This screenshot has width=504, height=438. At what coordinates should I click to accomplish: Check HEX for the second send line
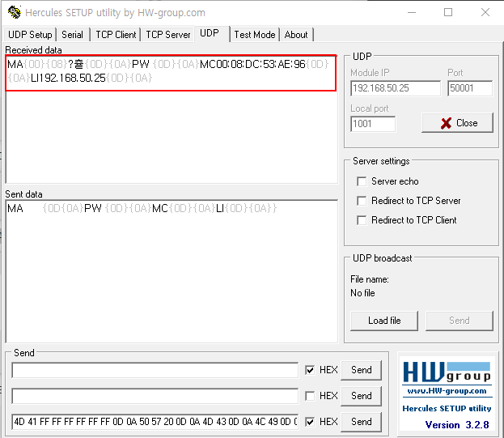coord(310,396)
